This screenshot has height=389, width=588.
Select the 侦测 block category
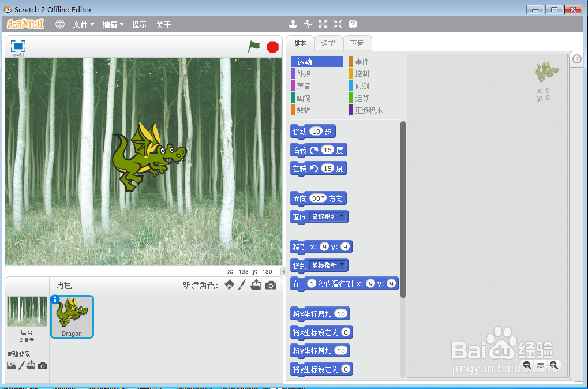pyautogui.click(x=374, y=86)
